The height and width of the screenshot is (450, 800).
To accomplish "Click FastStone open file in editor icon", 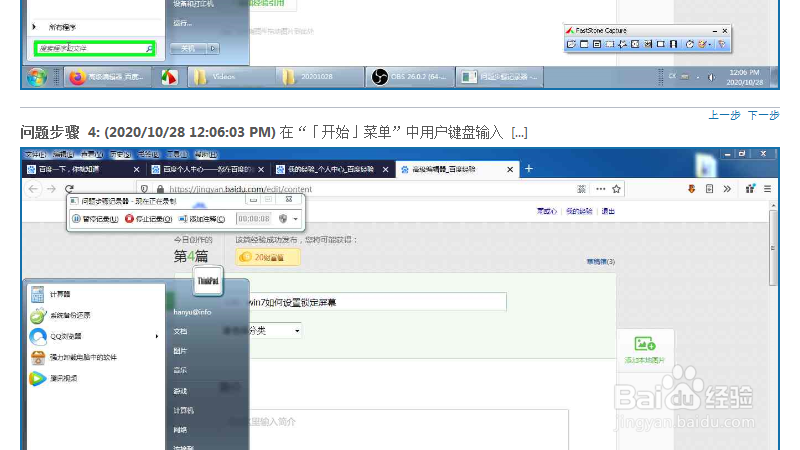I will [571, 44].
